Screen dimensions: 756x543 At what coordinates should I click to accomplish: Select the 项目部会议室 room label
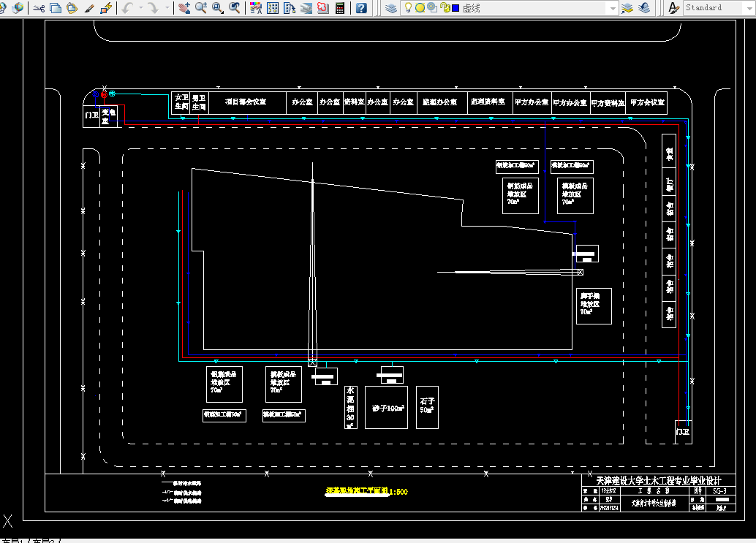246,102
